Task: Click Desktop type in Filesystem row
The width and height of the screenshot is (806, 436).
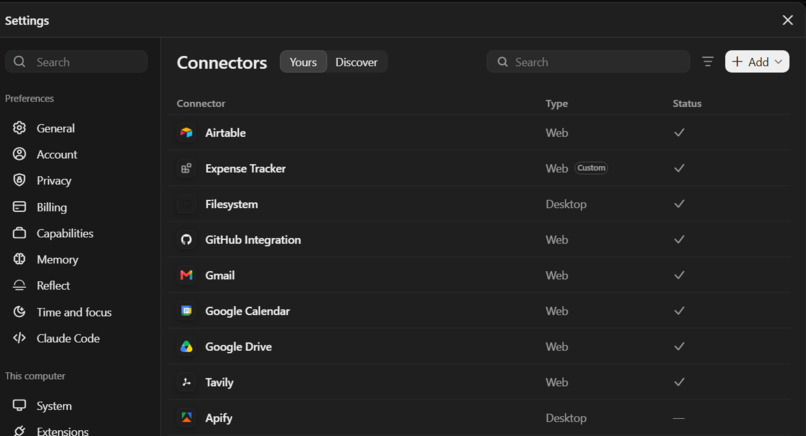Action: [x=566, y=204]
